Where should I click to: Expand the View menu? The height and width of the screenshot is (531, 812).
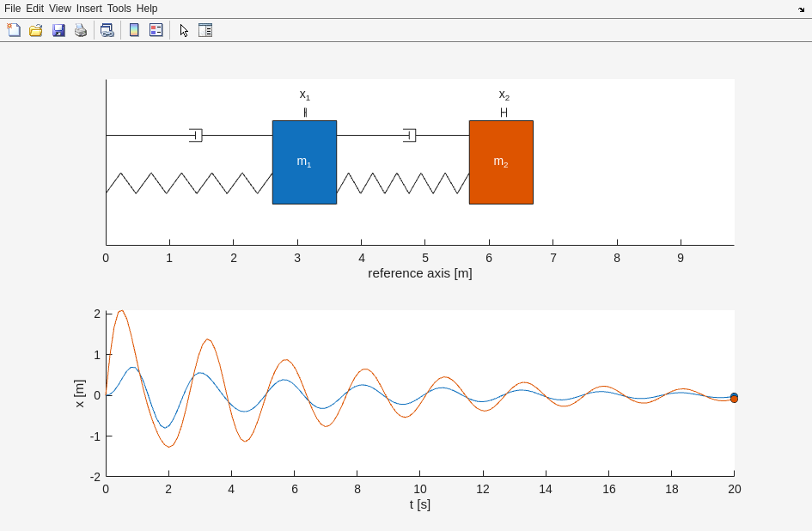pos(60,9)
